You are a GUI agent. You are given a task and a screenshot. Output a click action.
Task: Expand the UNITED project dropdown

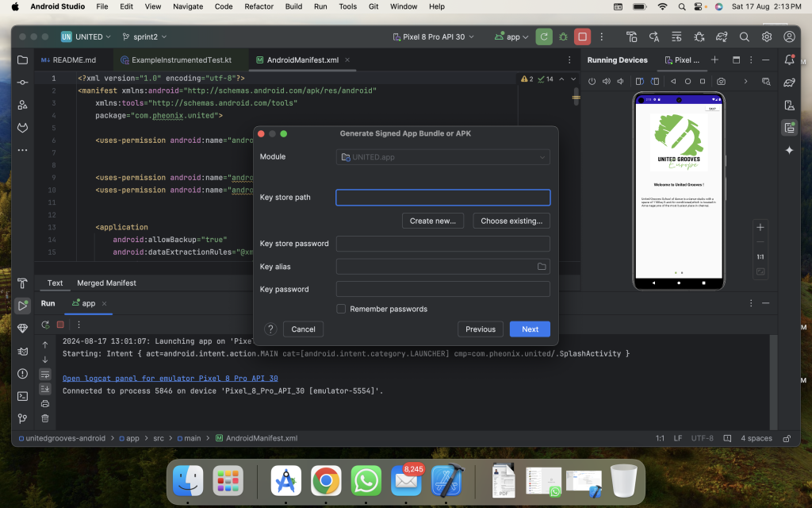[86, 37]
